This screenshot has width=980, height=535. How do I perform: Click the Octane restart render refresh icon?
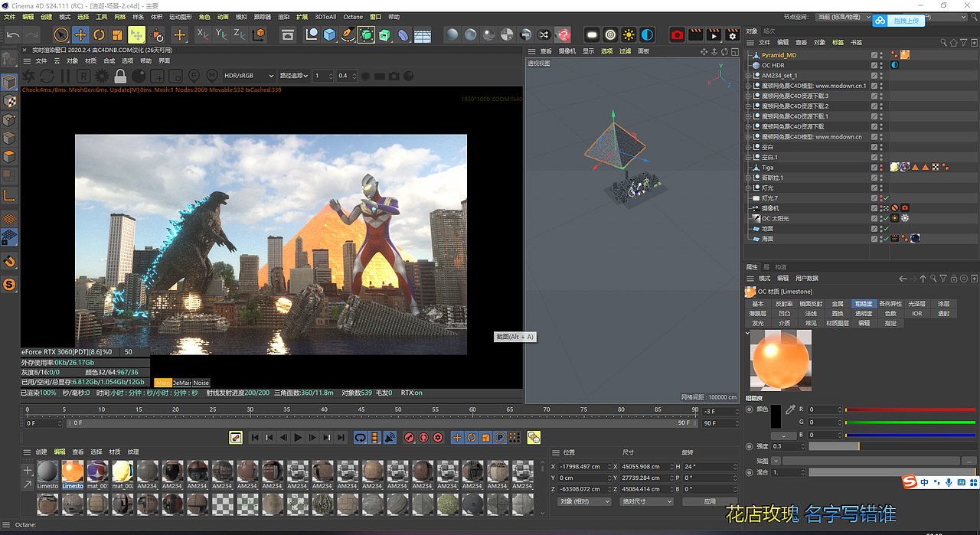[47, 76]
